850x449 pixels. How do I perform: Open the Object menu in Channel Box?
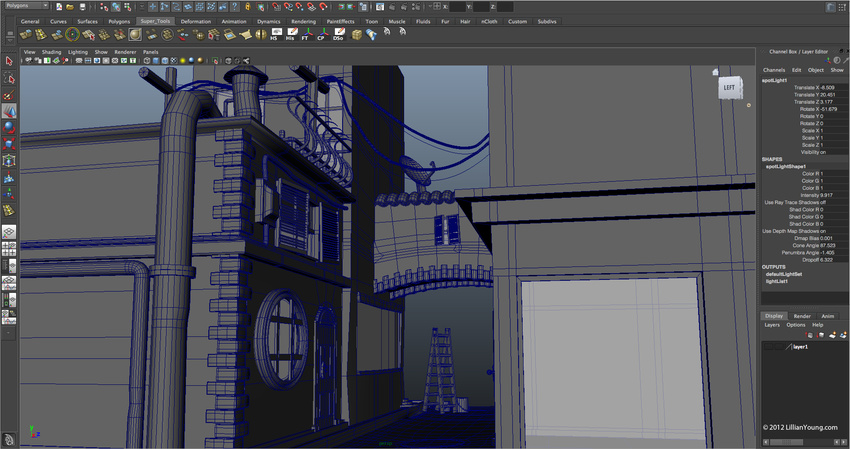click(815, 70)
